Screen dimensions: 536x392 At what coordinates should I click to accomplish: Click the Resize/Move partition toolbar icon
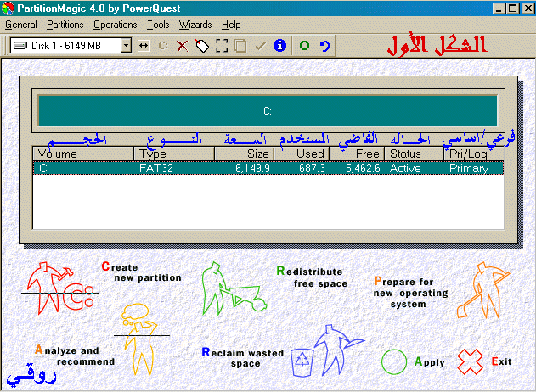pos(144,46)
